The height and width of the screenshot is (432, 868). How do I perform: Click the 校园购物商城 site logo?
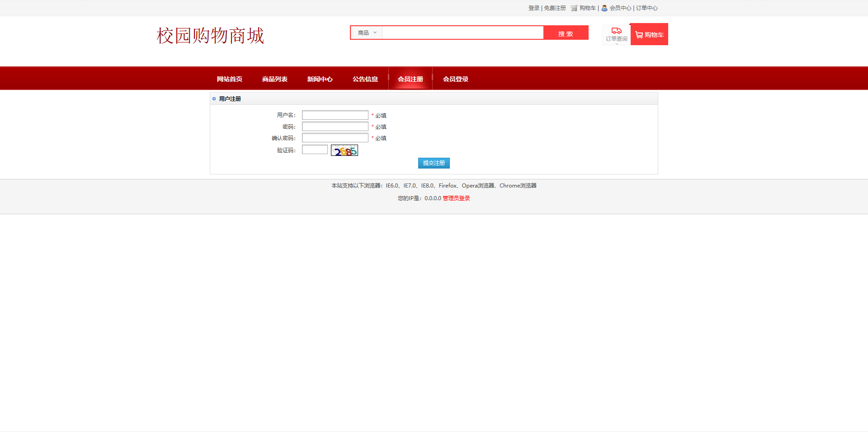[210, 36]
